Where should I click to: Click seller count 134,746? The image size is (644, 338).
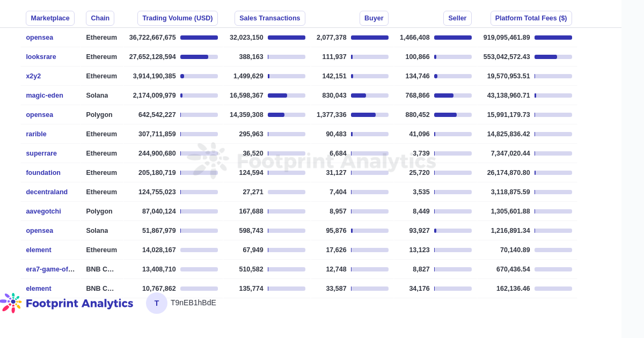point(418,76)
